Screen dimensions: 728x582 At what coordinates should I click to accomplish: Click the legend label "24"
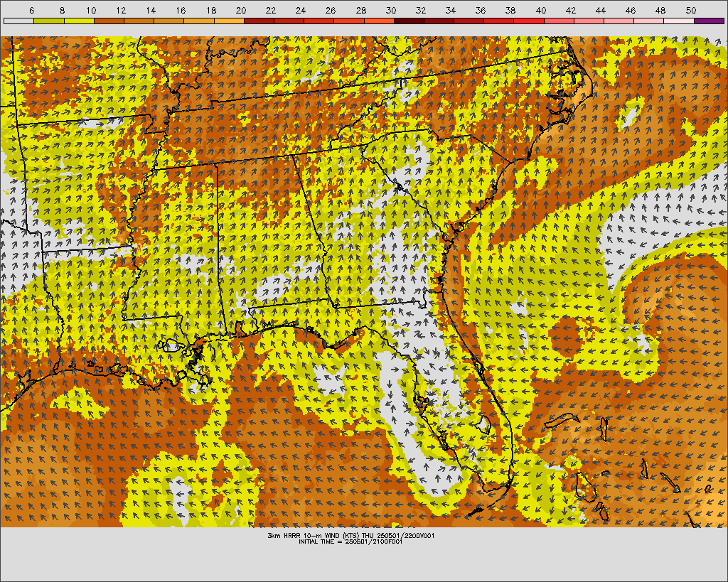[x=301, y=10]
